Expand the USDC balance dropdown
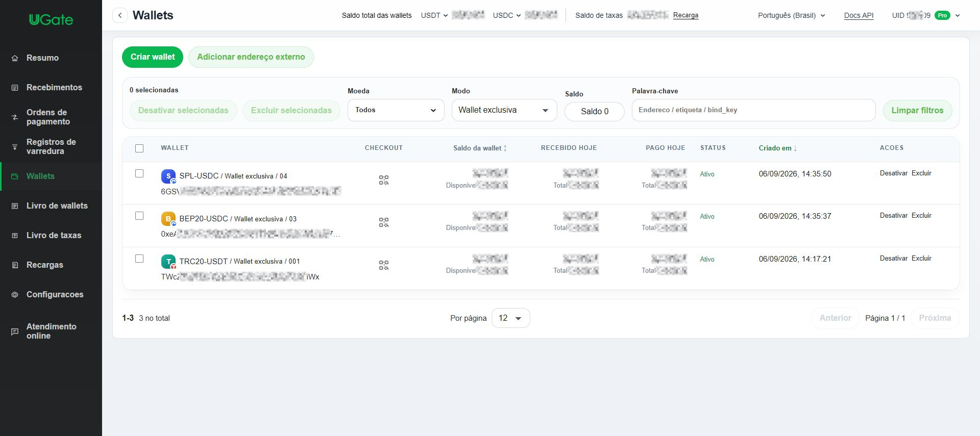The image size is (980, 436). (507, 15)
